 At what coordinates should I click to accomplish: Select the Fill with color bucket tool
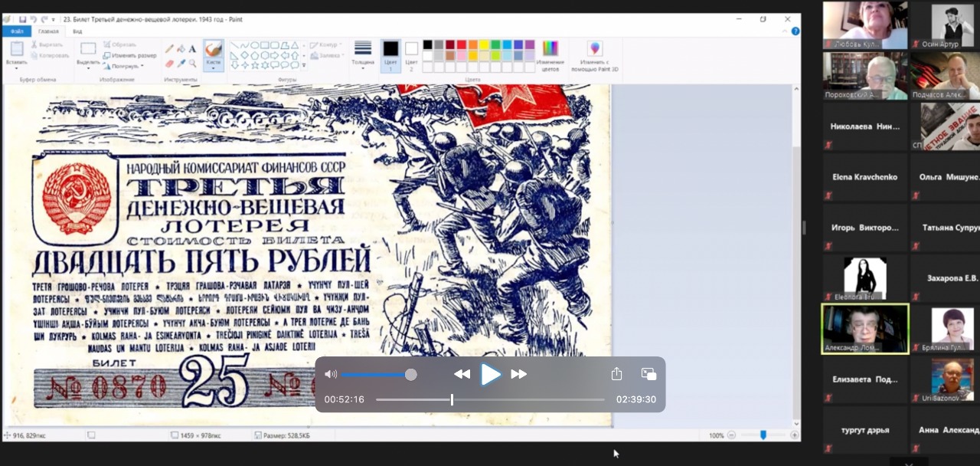[x=181, y=48]
